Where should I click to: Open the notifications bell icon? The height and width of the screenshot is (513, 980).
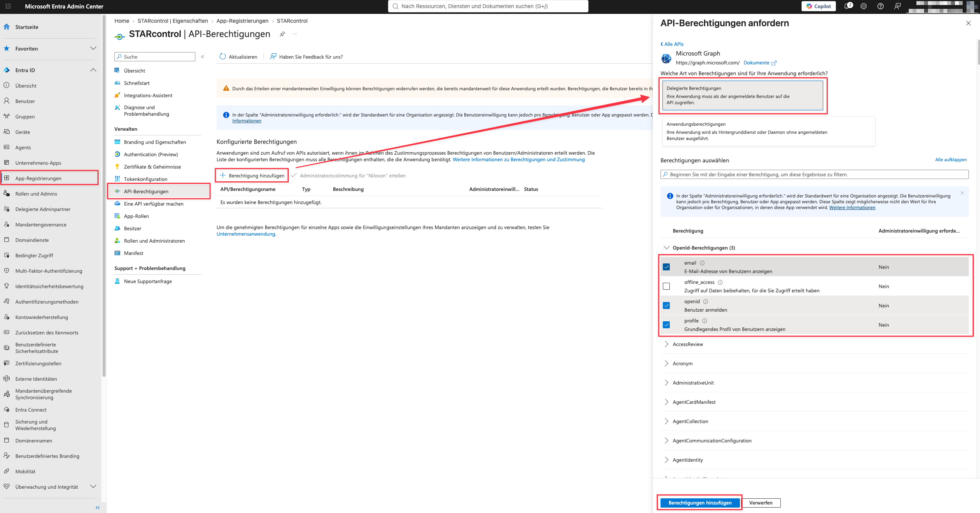(847, 6)
